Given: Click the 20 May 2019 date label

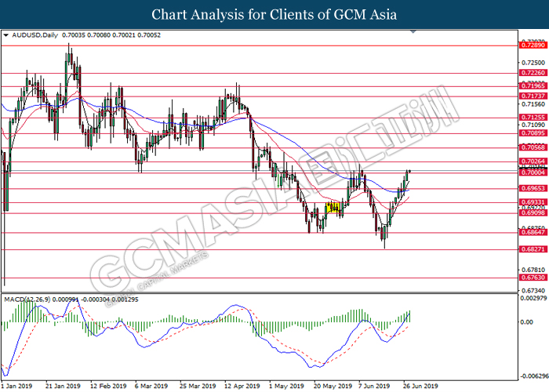Looking at the screenshot, I should [333, 386].
